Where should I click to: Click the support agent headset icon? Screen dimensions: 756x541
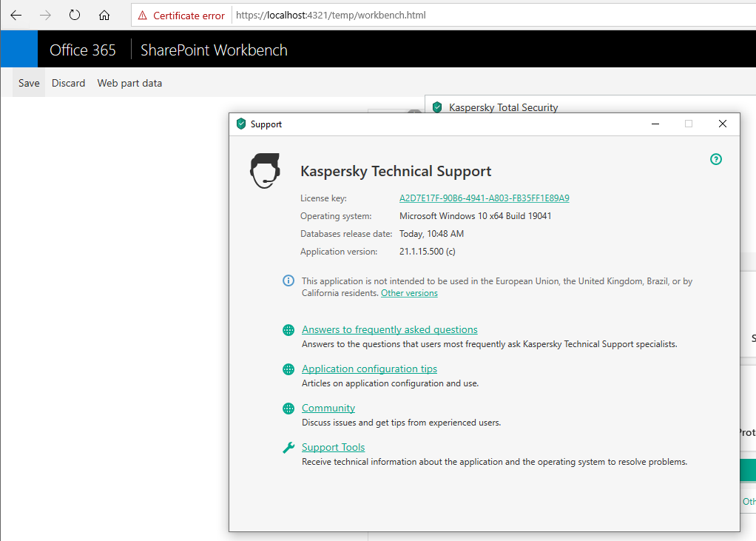265,171
